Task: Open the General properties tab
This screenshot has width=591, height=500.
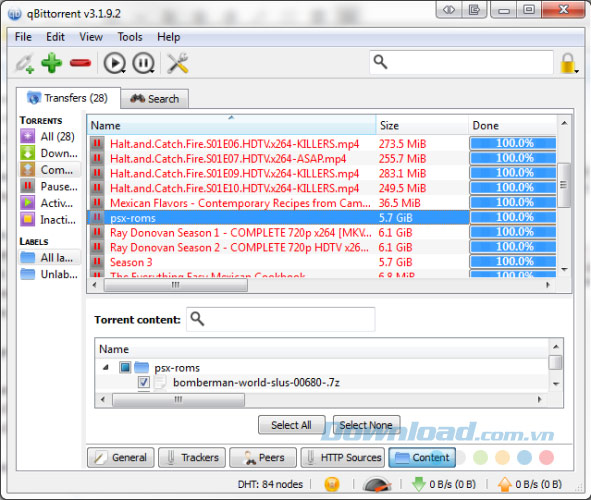Action: coord(121,457)
